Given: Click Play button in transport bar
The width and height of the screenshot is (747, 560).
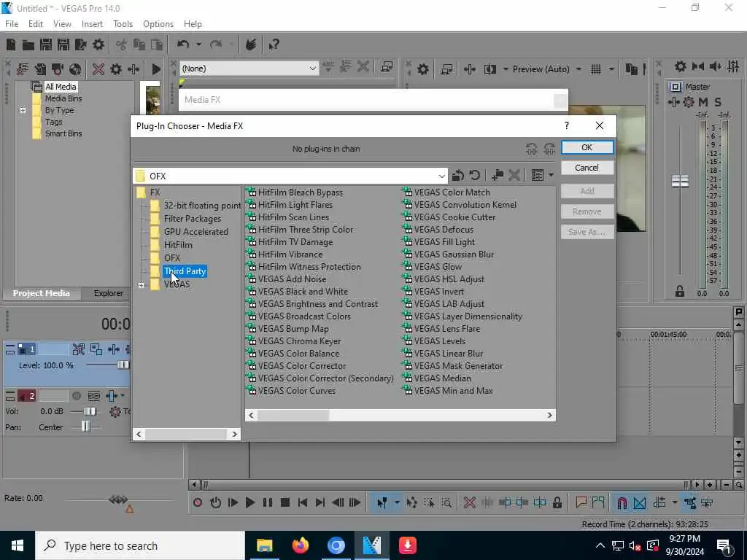Looking at the screenshot, I should [x=249, y=502].
